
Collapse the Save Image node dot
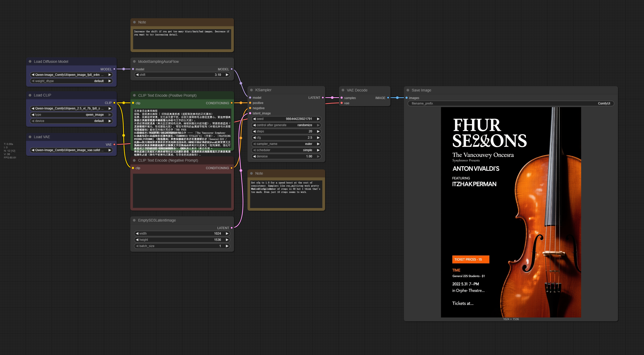(408, 90)
